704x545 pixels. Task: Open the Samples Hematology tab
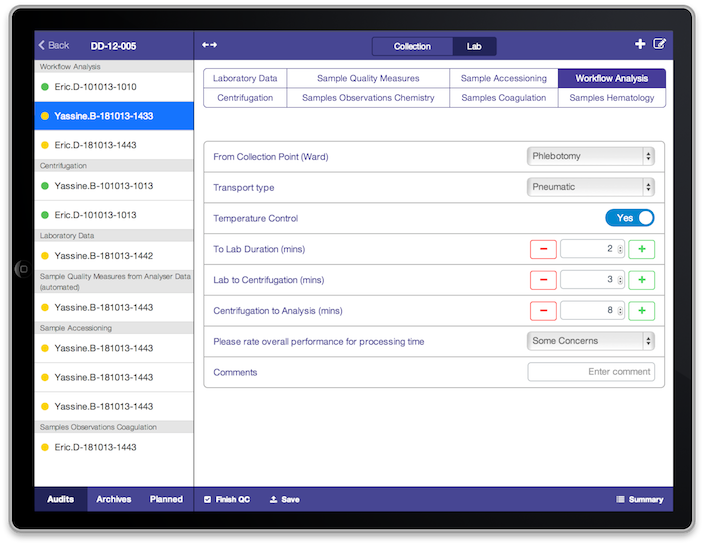pos(611,98)
